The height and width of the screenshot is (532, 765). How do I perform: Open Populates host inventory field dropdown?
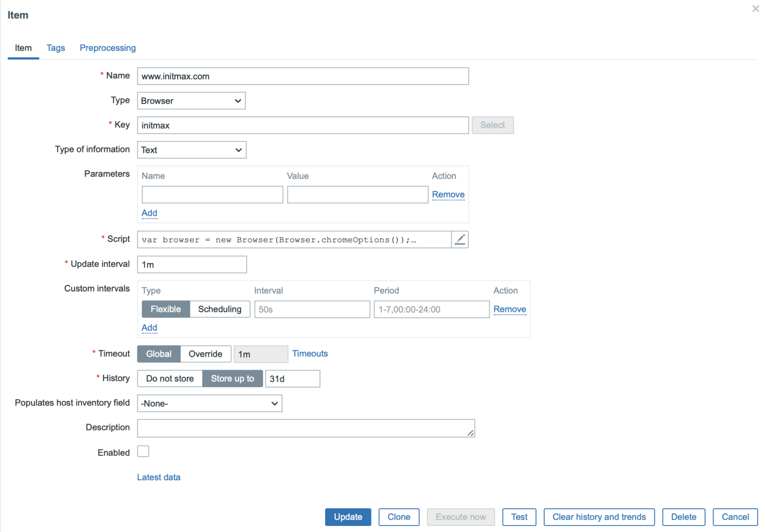pyautogui.click(x=209, y=403)
